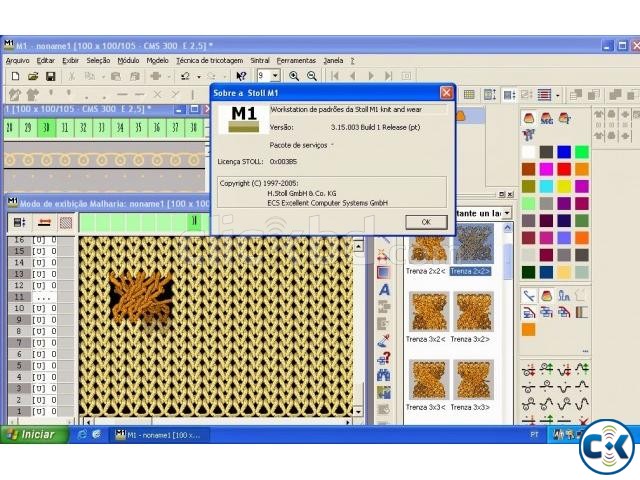This screenshot has height=480, width=640.
Task: Select the blue color swatch
Action: tap(564, 152)
